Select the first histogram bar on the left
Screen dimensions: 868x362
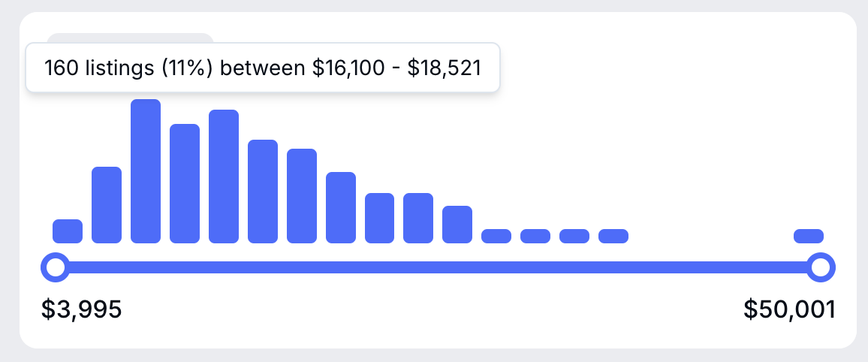pyautogui.click(x=68, y=231)
